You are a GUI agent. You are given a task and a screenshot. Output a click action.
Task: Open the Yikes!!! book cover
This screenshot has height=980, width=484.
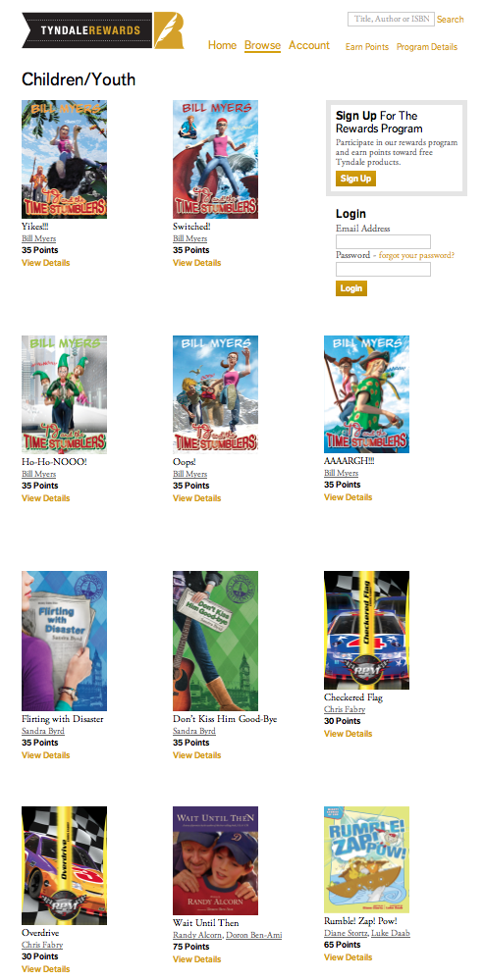point(65,159)
